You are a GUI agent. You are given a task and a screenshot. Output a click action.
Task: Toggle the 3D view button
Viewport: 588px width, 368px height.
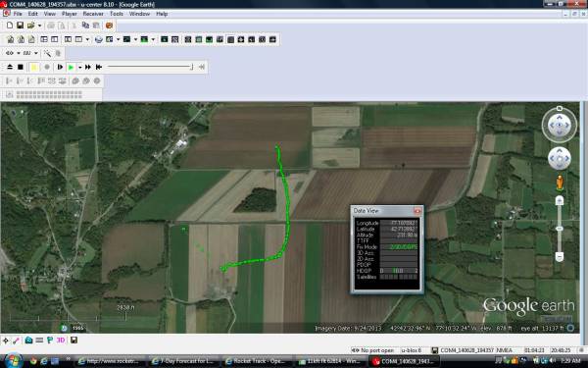(61, 341)
